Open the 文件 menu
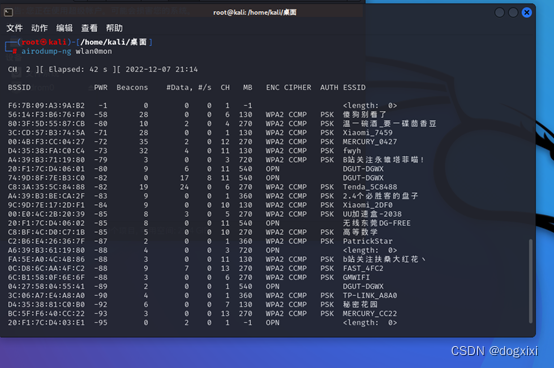This screenshot has width=554, height=368. [14, 28]
